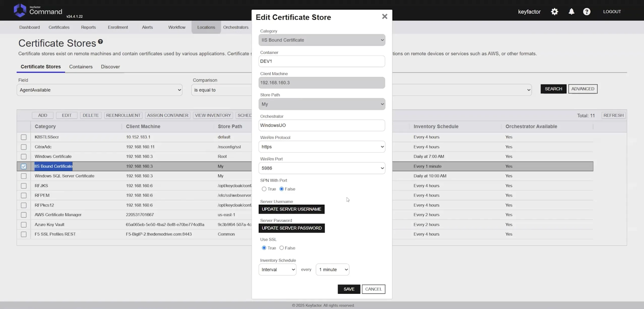Select True for SPN With Port
This screenshot has height=309, width=644.
click(264, 189)
